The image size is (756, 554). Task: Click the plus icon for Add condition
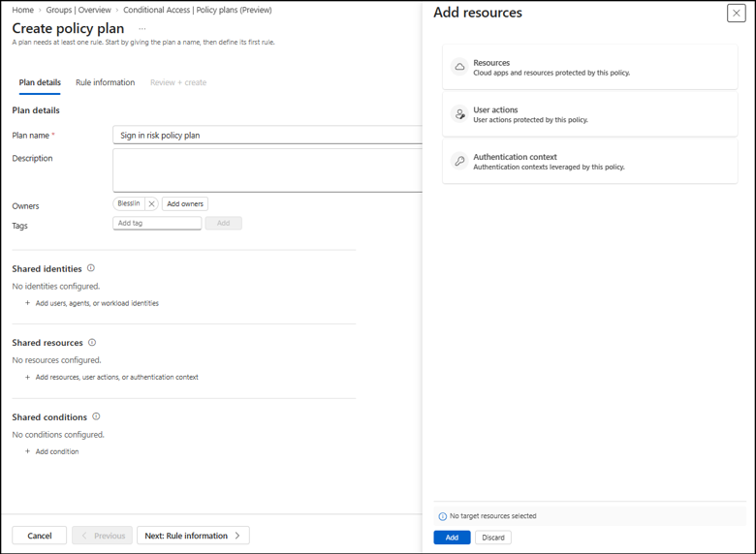pyautogui.click(x=27, y=451)
